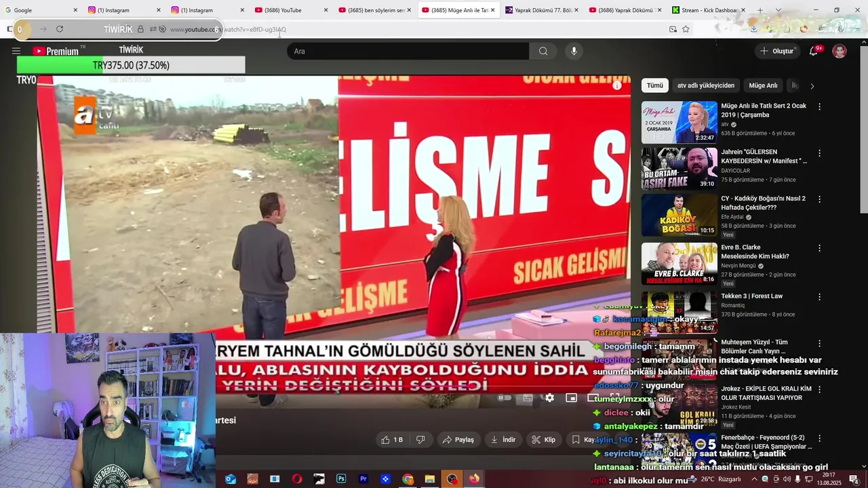Toggle the autoplay switch in player
Image resolution: width=868 pixels, height=488 pixels.
click(x=504, y=398)
